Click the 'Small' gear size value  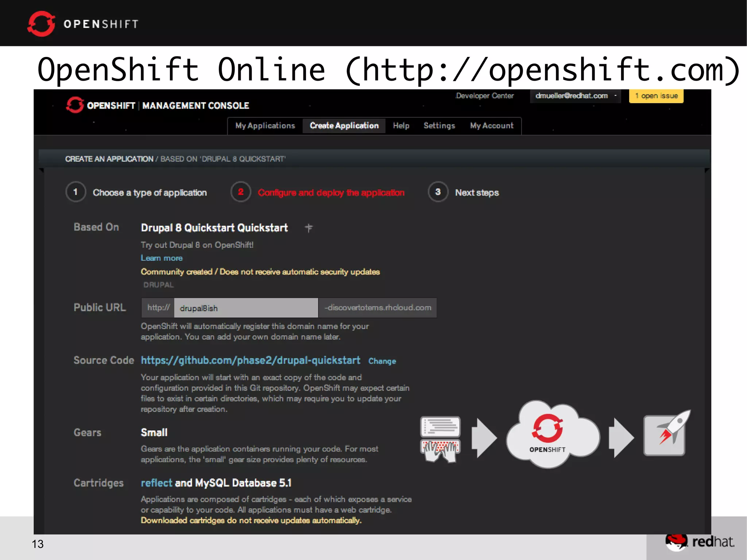[154, 433]
